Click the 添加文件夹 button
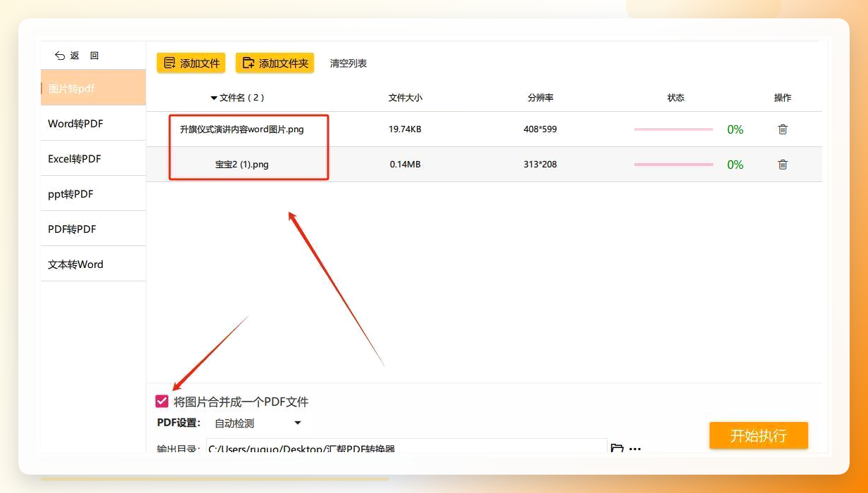The image size is (868, 493). 275,63
